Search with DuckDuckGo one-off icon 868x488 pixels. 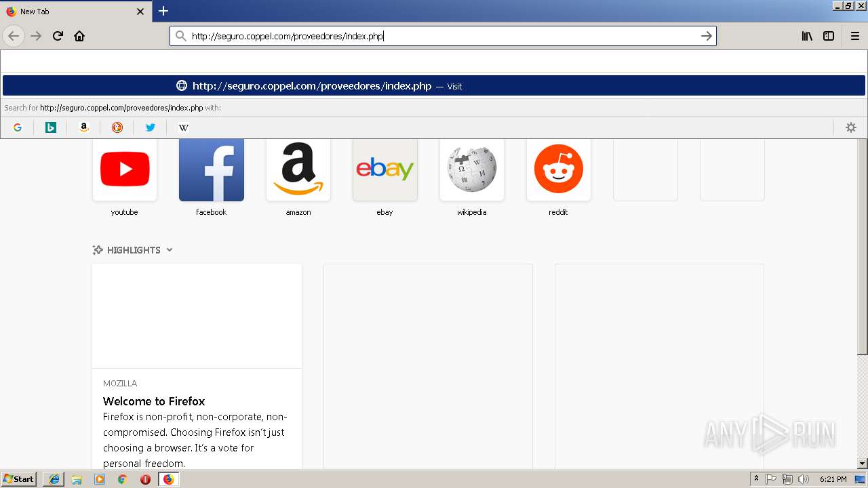click(117, 127)
